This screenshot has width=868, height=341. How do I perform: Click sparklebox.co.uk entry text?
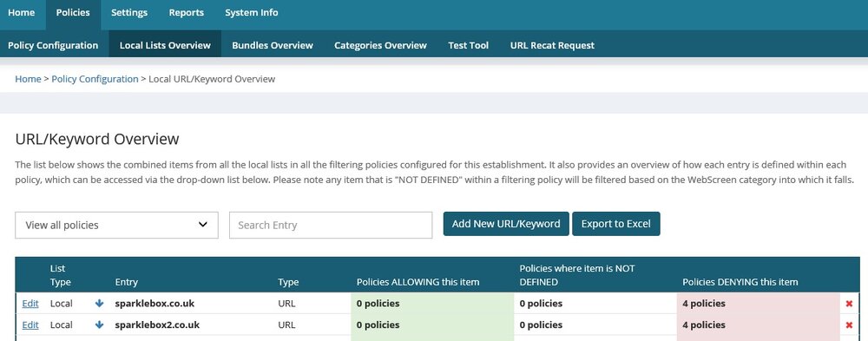[155, 304]
